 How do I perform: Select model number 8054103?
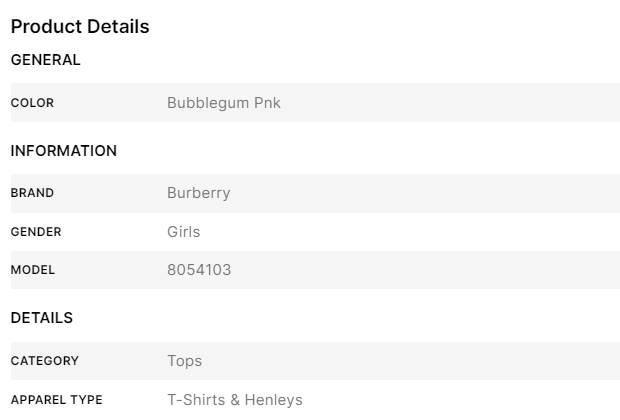pyautogui.click(x=199, y=270)
